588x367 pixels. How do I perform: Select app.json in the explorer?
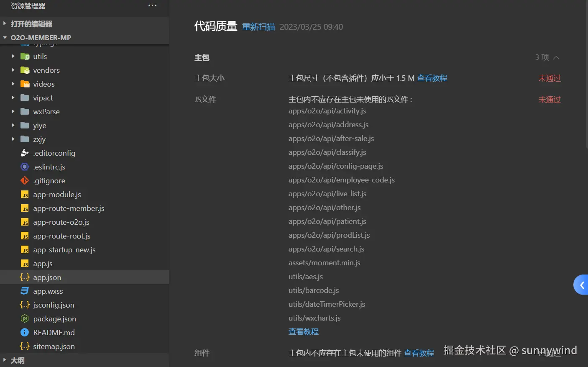pos(47,277)
